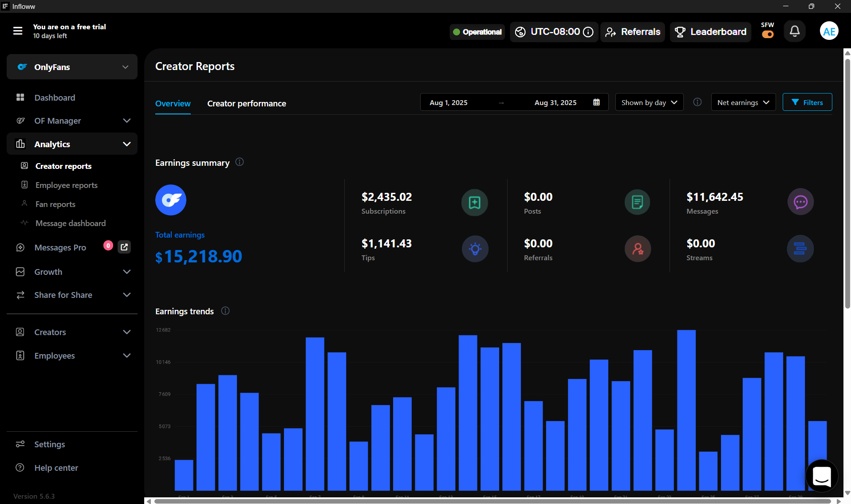Click the notification bell icon
This screenshot has height=504, width=851.
[x=794, y=31]
